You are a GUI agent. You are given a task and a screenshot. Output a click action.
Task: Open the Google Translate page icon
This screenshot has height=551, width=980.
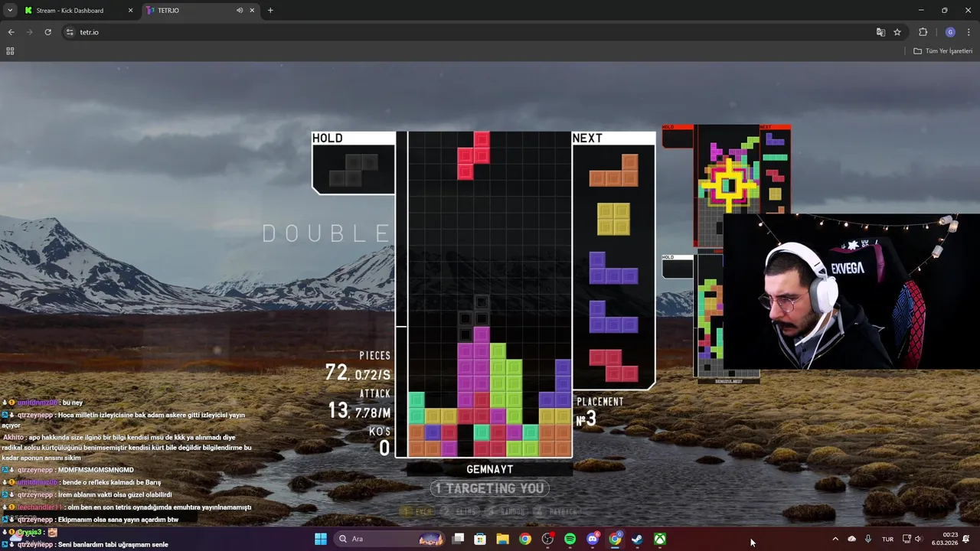pos(880,32)
